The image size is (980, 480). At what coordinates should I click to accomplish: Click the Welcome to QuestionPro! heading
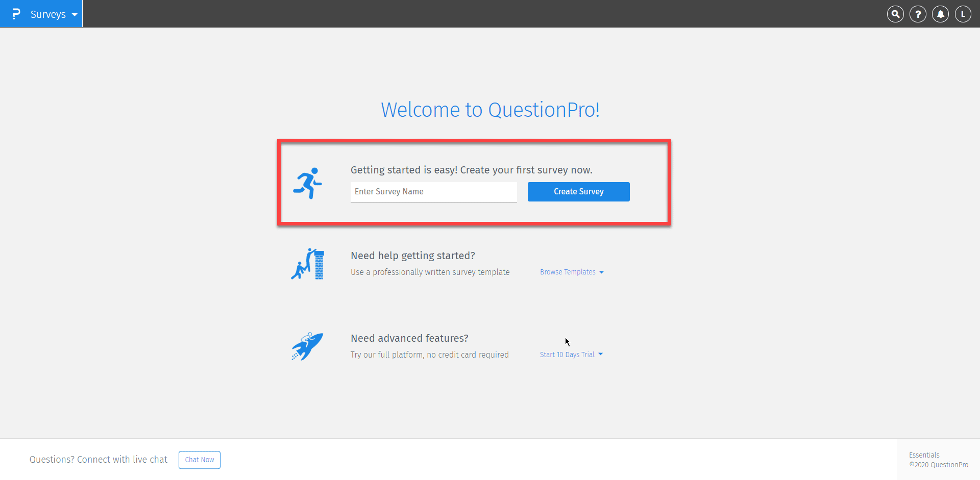tap(491, 110)
